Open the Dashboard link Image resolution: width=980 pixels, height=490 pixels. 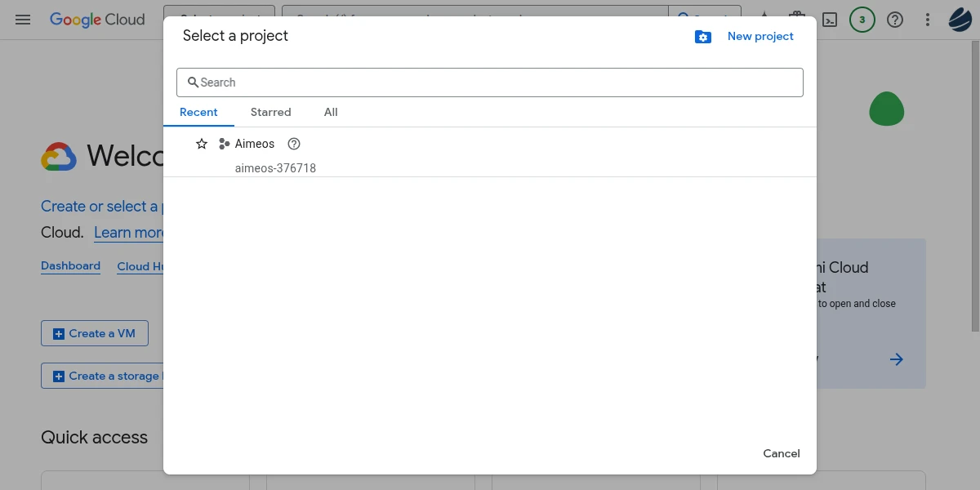pyautogui.click(x=70, y=266)
